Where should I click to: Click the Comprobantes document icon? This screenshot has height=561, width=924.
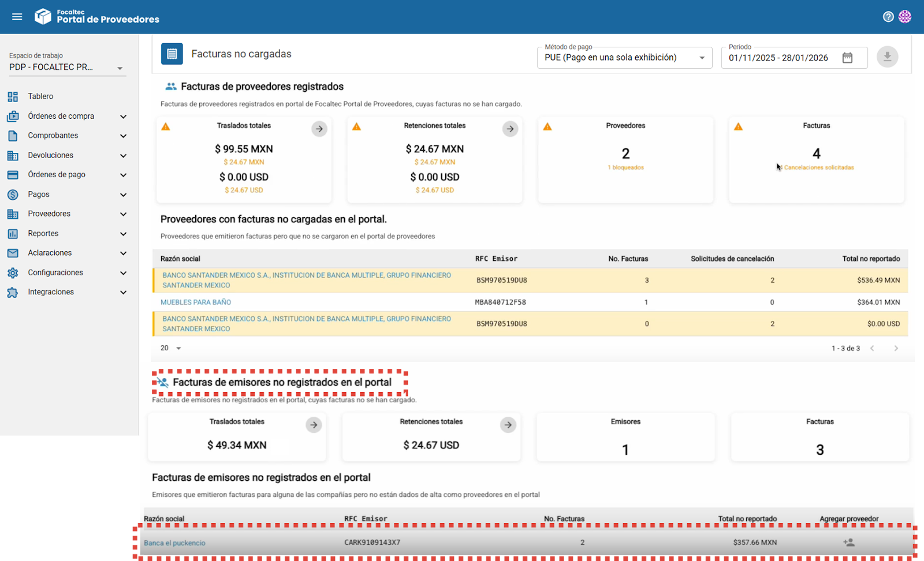pos(13,136)
